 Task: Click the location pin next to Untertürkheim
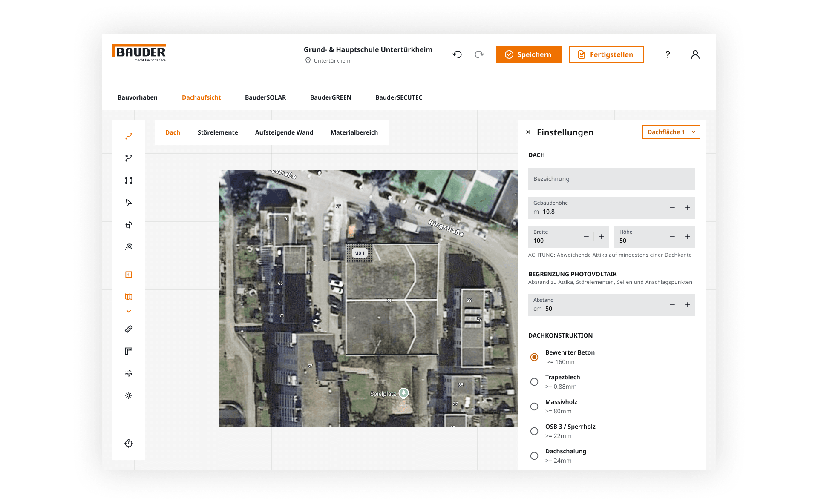(x=308, y=61)
